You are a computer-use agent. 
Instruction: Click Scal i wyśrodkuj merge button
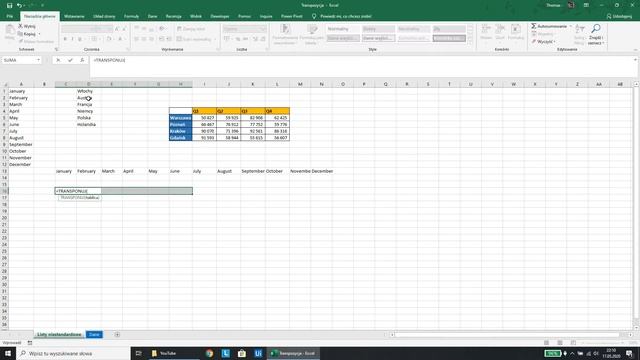click(x=194, y=39)
